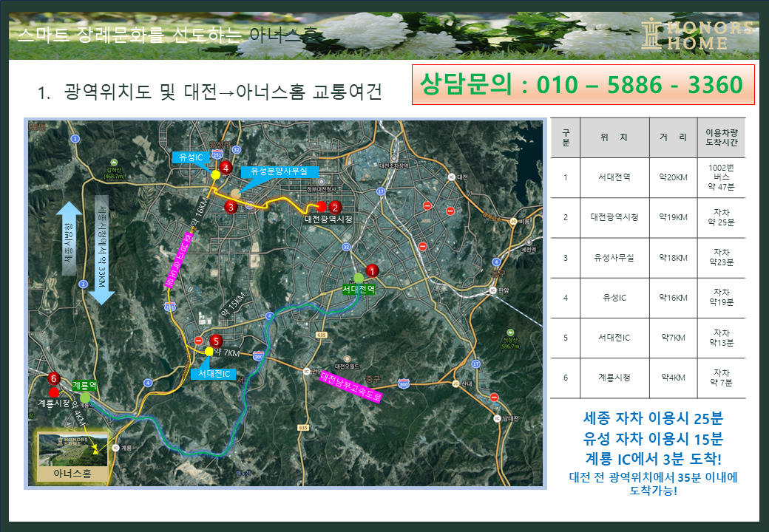Click the 약19KM distance cell
This screenshot has width=769, height=532.
click(674, 217)
